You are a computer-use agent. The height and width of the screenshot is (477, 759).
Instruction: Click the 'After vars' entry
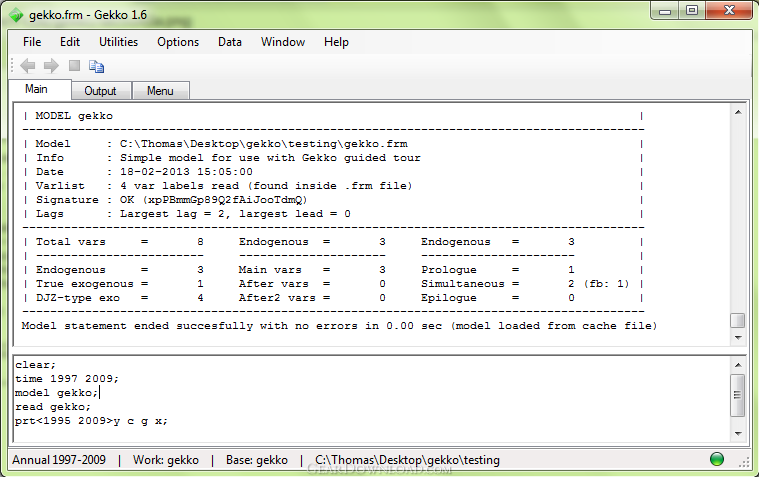coord(312,284)
